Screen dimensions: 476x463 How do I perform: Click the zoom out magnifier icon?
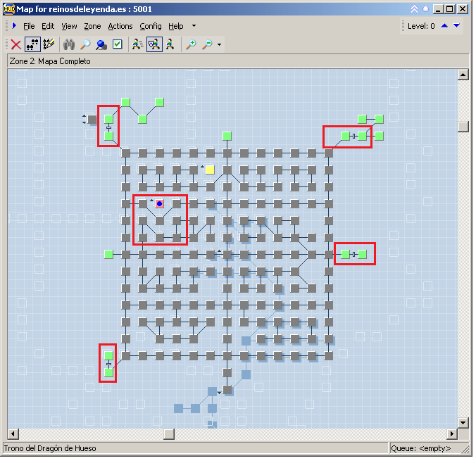(x=207, y=44)
